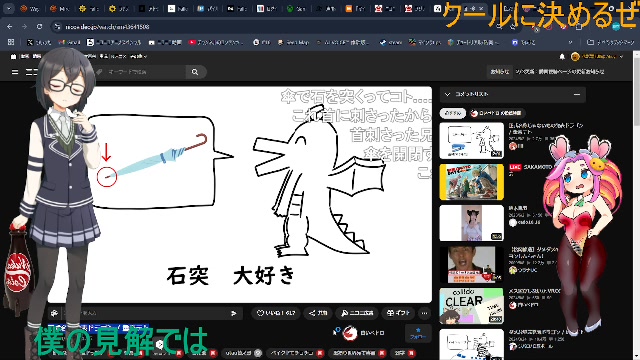Select the おすすめ filter chip
The height and width of the screenshot is (360, 640).
point(453,113)
